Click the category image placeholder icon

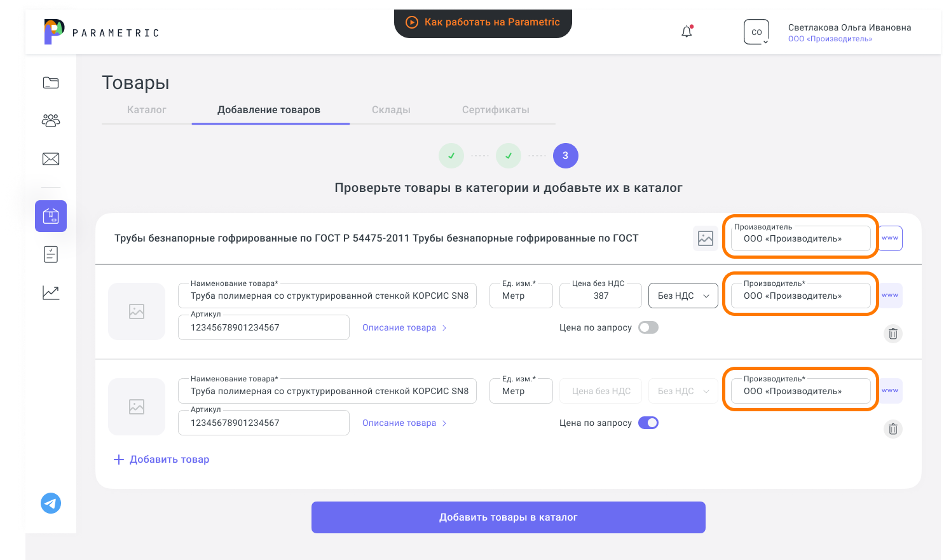coord(706,238)
